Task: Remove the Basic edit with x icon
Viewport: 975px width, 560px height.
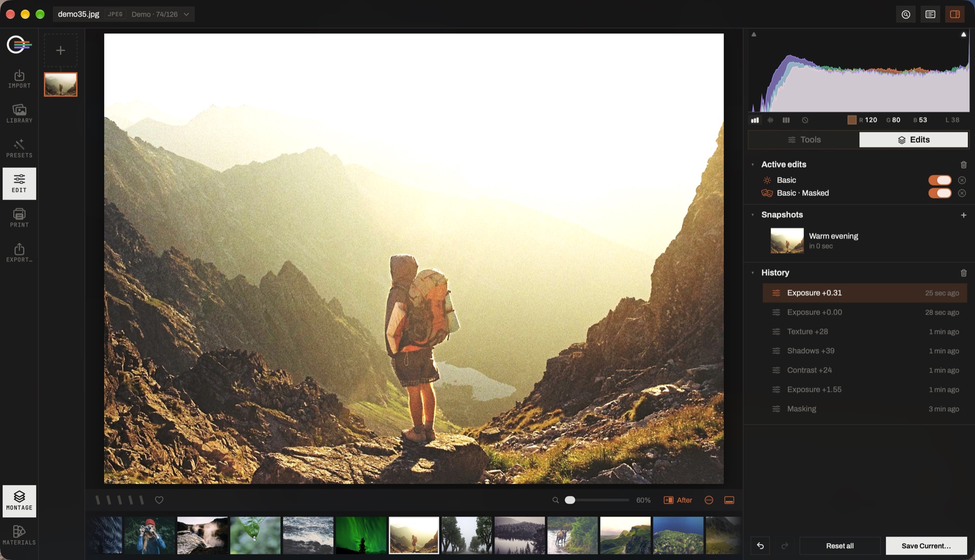Action: click(x=962, y=180)
